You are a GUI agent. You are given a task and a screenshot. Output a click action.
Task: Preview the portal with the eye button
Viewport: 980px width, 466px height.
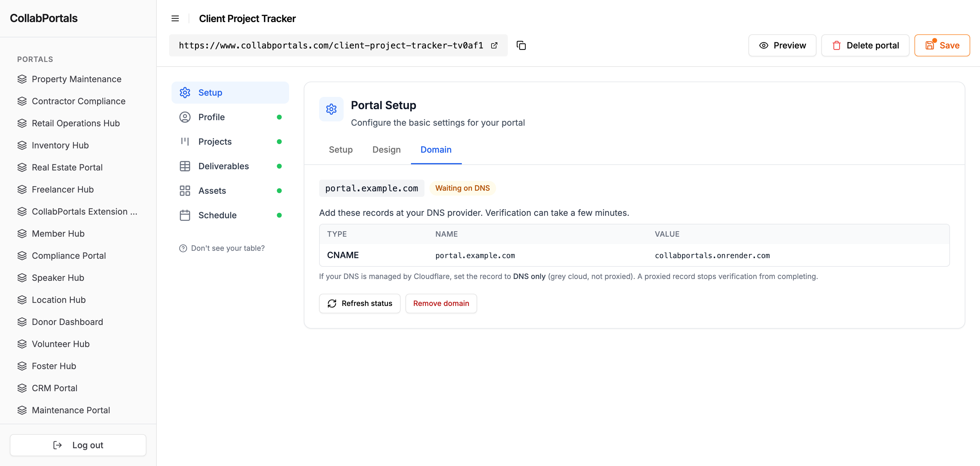pyautogui.click(x=782, y=45)
